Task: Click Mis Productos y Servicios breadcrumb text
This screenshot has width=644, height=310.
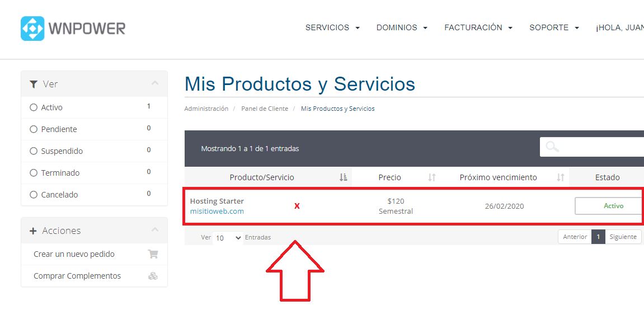Action: 337,109
